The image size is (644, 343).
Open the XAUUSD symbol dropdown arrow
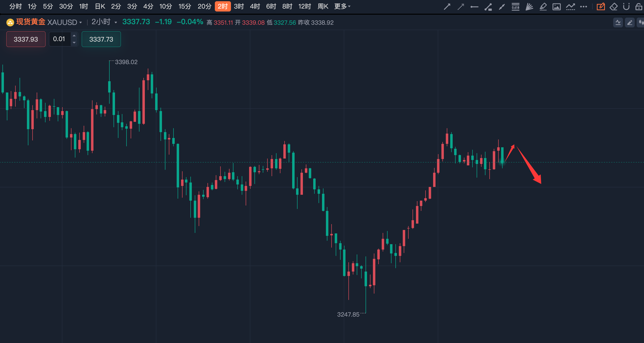pyautogui.click(x=80, y=23)
